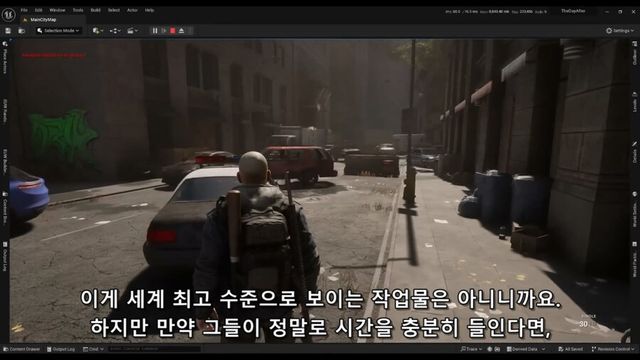
Task: Open the Output Log tab in the left sidebar
Action: click(5, 256)
